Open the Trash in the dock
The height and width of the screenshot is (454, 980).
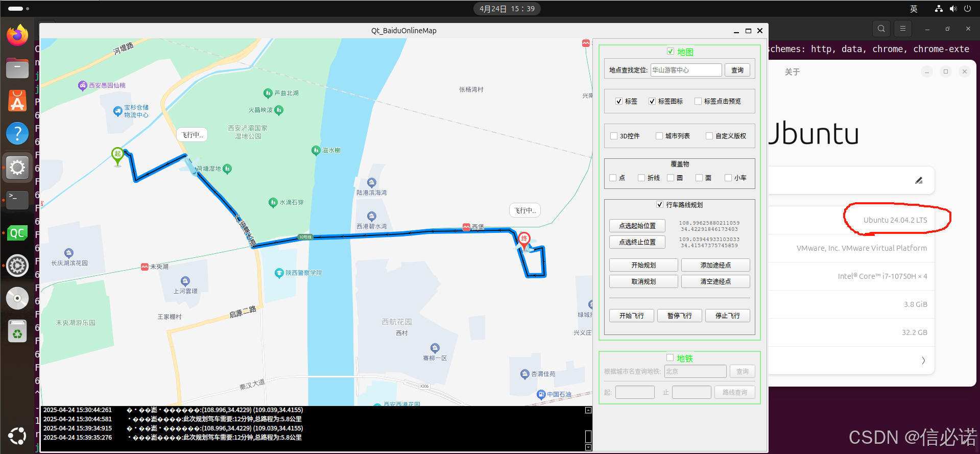(x=17, y=331)
